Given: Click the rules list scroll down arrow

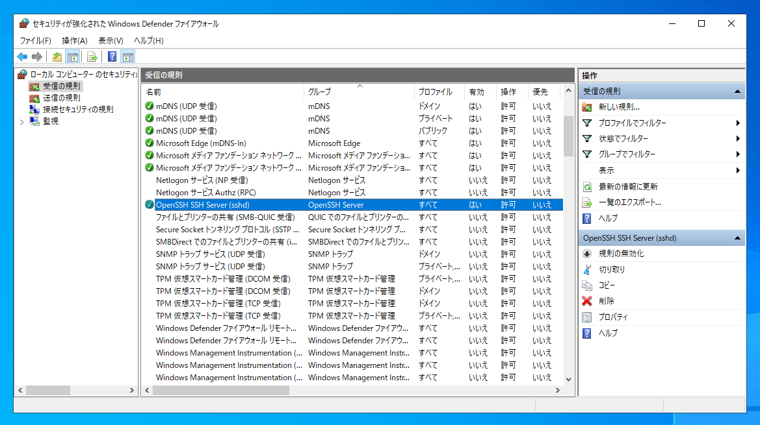Looking at the screenshot, I should [x=568, y=379].
